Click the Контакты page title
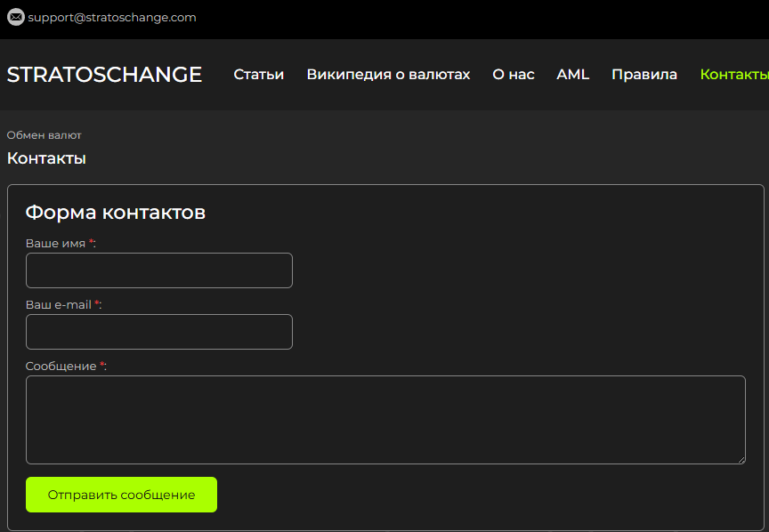The width and height of the screenshot is (769, 532). coord(46,157)
